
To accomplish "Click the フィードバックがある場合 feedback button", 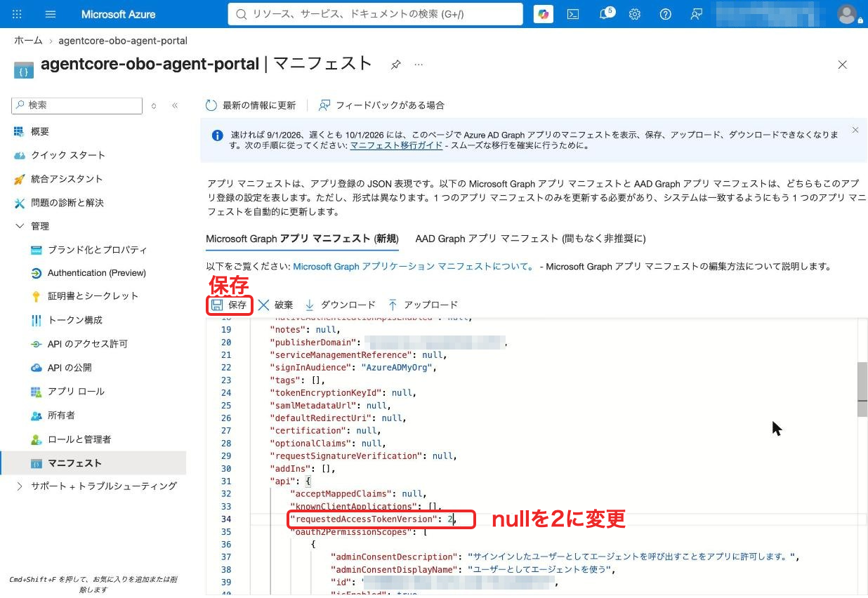I will (381, 105).
